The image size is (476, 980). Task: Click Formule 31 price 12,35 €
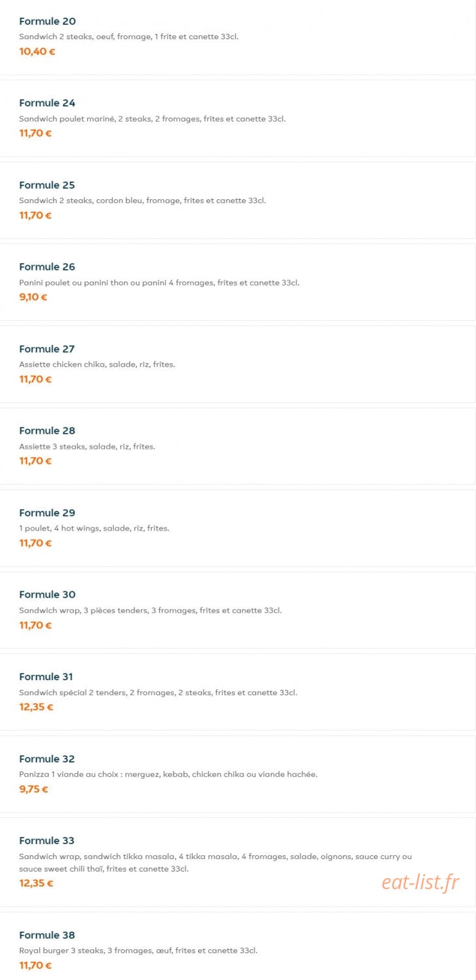(37, 707)
